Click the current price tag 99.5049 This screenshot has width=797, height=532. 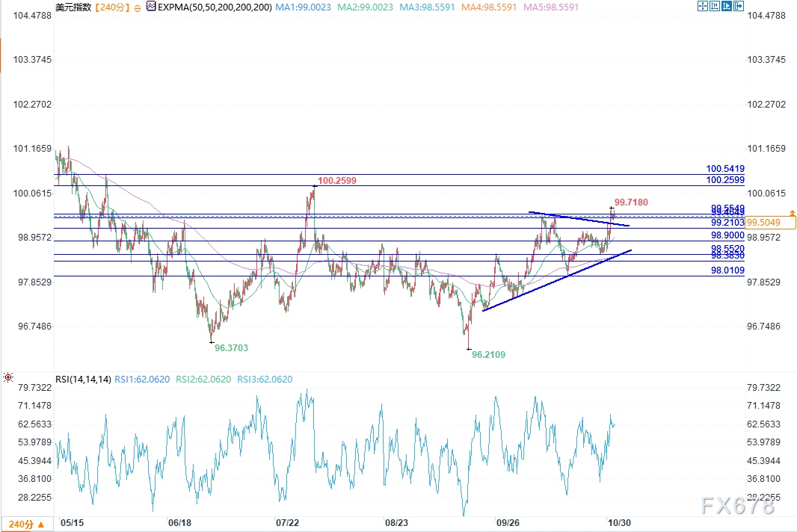click(x=763, y=223)
